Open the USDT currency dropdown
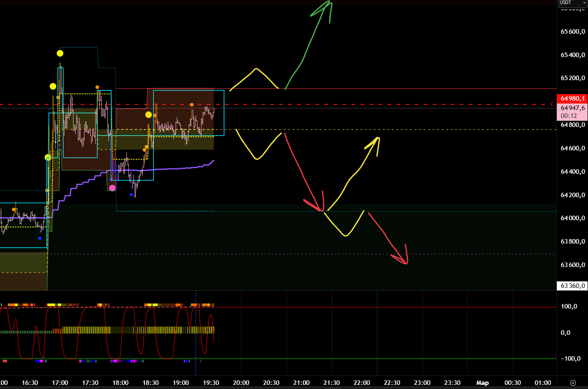The image size is (588, 389). 572,3
